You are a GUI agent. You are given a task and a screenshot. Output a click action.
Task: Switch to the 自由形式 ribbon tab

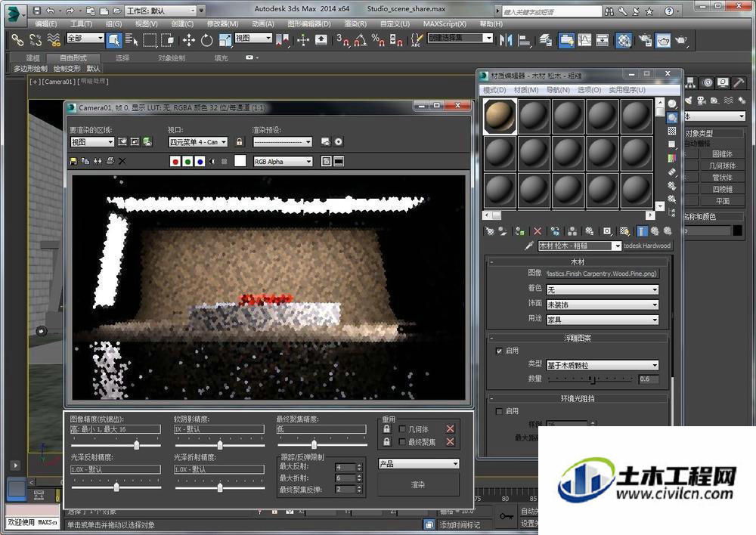73,58
